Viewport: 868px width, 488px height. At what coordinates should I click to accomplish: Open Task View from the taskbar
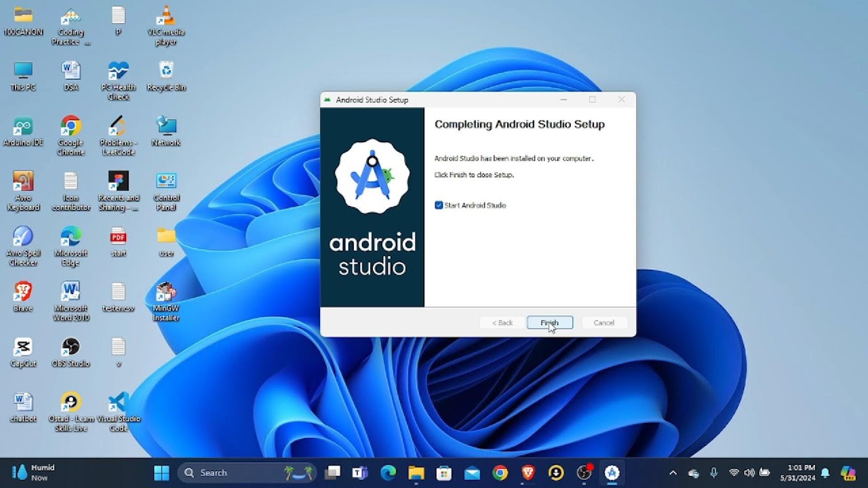[x=332, y=472]
